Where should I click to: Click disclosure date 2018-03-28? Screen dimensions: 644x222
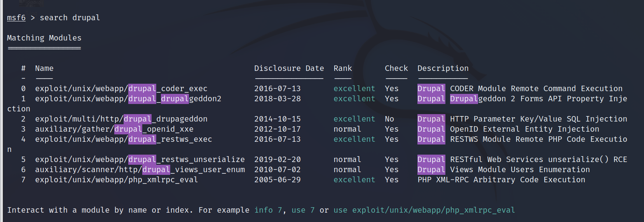(277, 99)
